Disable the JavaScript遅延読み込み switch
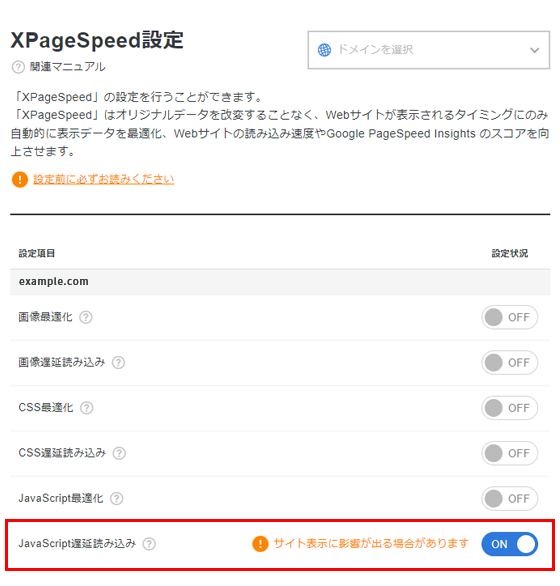Image resolution: width=560 pixels, height=586 pixels. click(510, 544)
